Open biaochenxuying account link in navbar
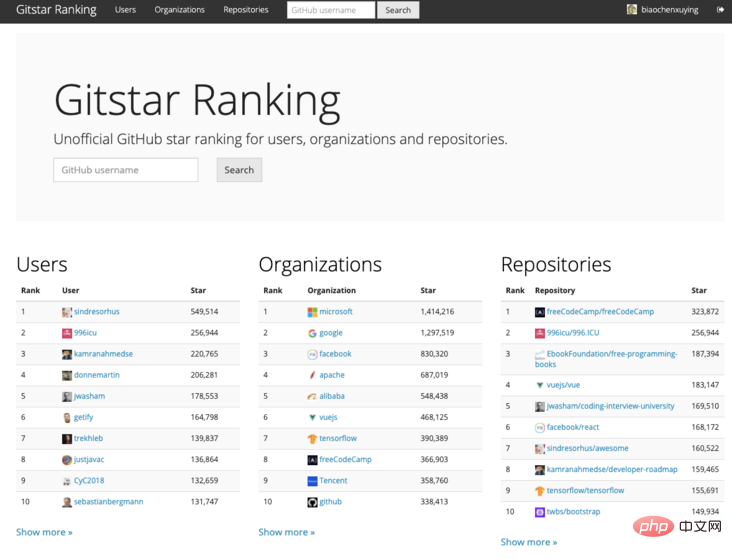The height and width of the screenshot is (559, 732). click(x=670, y=10)
